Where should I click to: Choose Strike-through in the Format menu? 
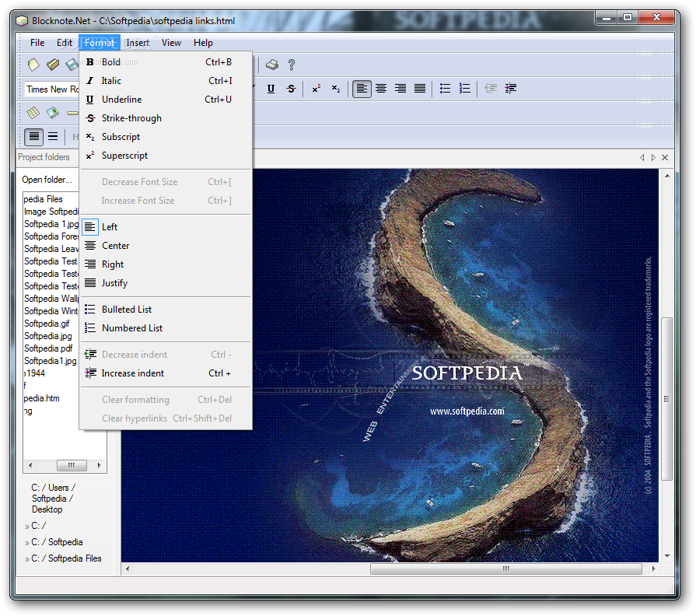(166, 118)
